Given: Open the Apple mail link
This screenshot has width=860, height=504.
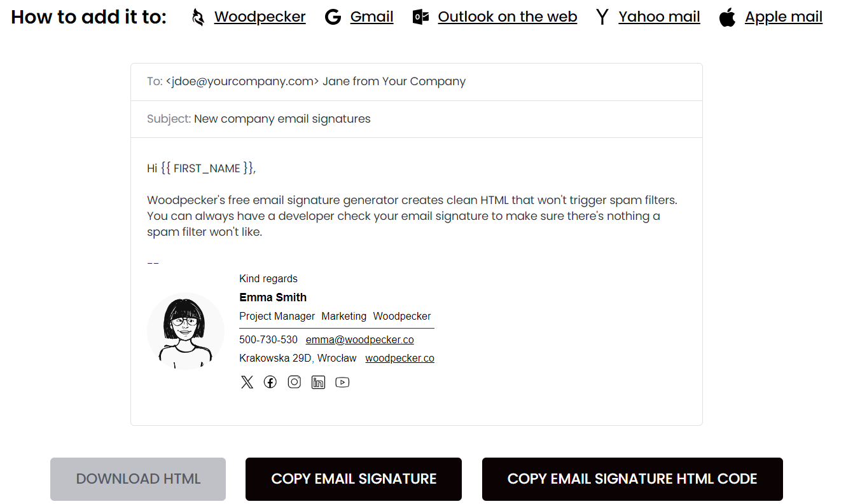Looking at the screenshot, I should [x=784, y=17].
